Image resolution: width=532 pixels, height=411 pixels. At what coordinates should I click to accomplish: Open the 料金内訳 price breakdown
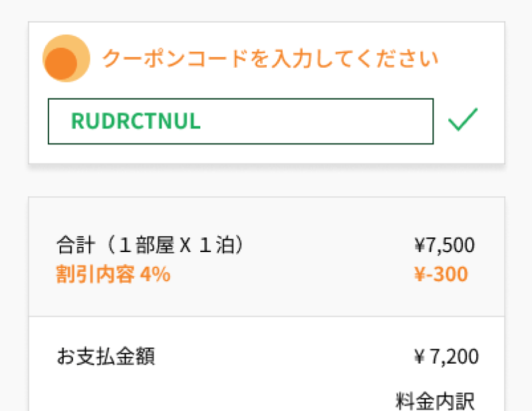point(436,401)
